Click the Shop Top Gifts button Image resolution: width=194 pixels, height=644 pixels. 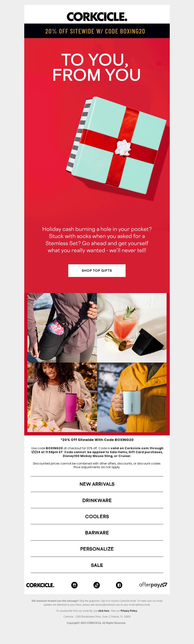[x=97, y=271]
